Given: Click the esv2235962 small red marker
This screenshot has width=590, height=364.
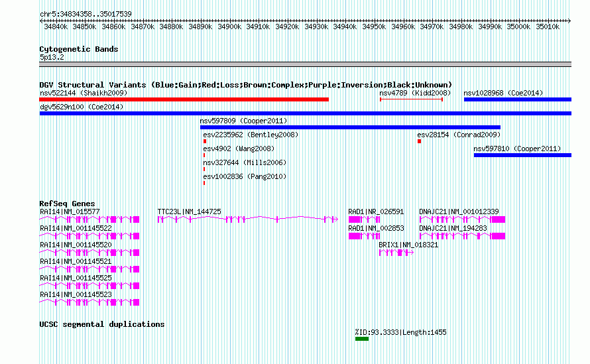Looking at the screenshot, I should tap(205, 141).
